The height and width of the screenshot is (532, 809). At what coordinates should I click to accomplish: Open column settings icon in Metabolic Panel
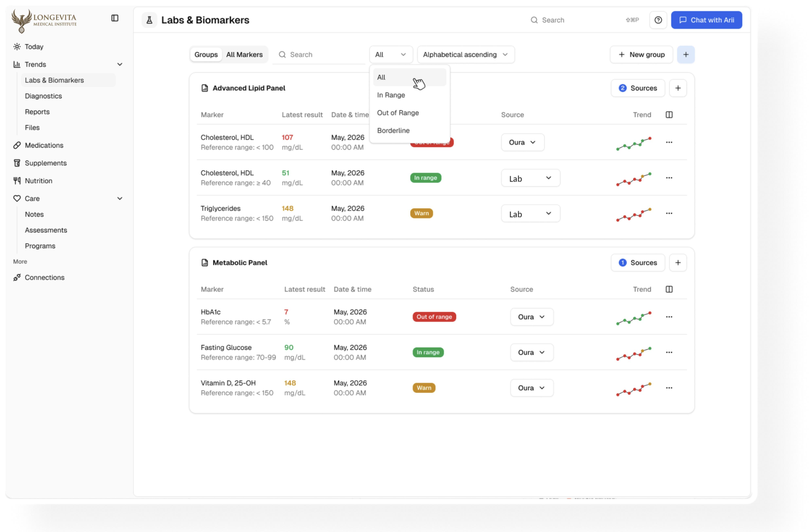(669, 290)
